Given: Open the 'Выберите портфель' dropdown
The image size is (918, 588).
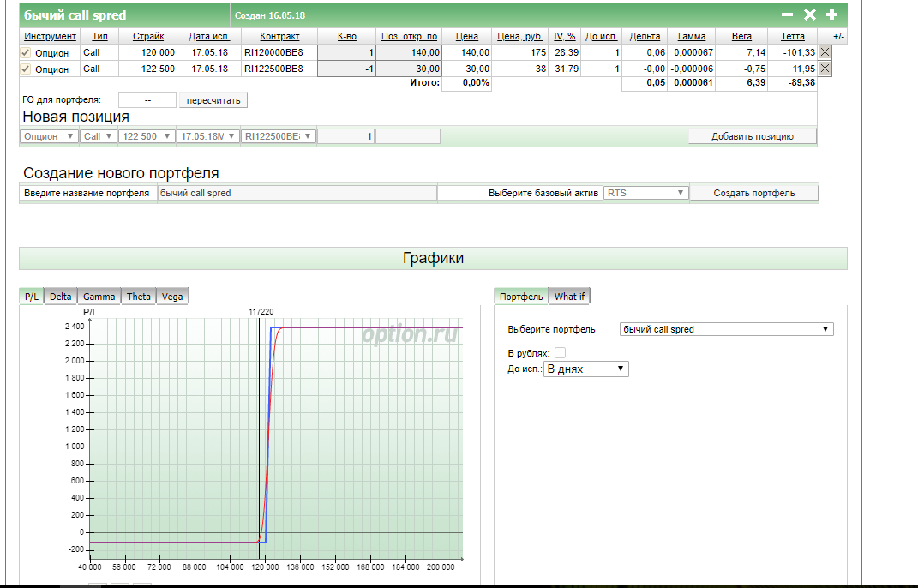Looking at the screenshot, I should point(726,329).
